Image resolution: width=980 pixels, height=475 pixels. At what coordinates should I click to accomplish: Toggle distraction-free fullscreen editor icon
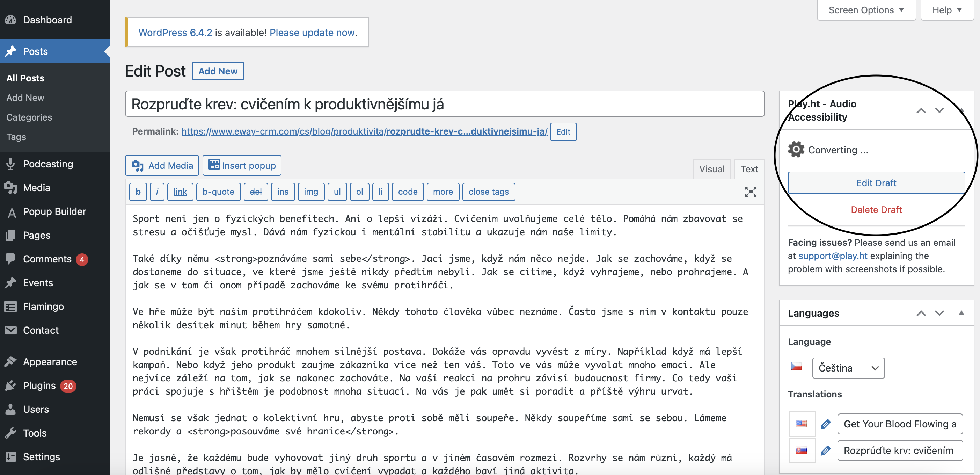tap(751, 192)
